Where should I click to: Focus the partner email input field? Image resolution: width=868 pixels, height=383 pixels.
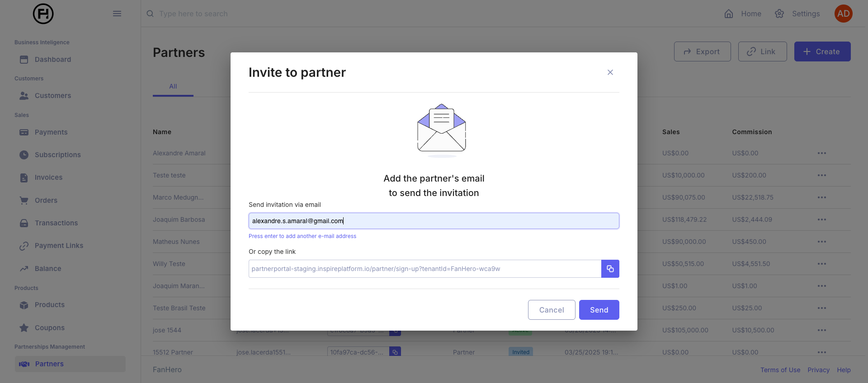point(434,221)
